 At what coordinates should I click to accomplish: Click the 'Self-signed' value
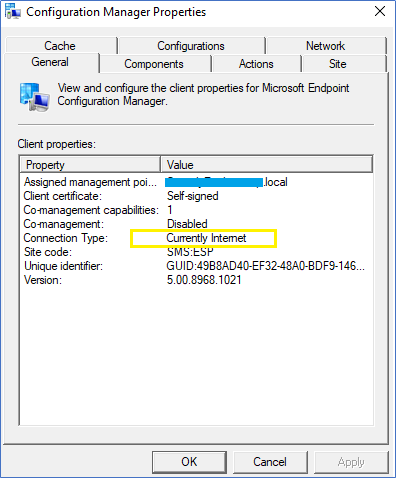coord(193,196)
